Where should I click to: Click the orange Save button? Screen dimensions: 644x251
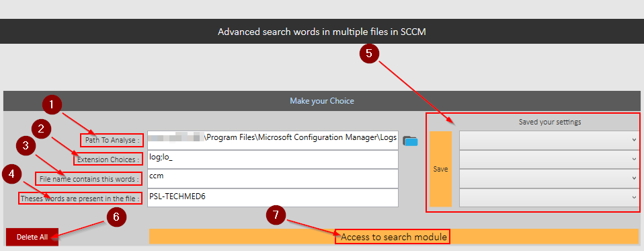coord(441,169)
